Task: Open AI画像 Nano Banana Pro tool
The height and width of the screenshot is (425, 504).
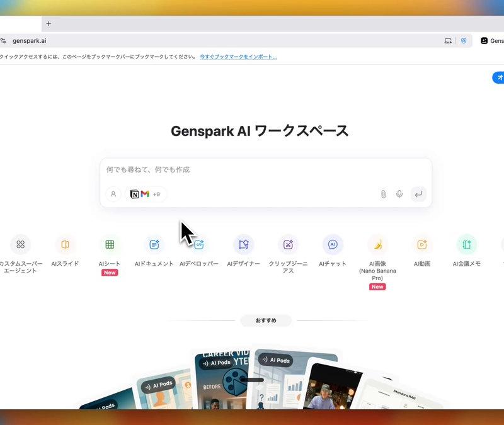Action: [x=377, y=244]
